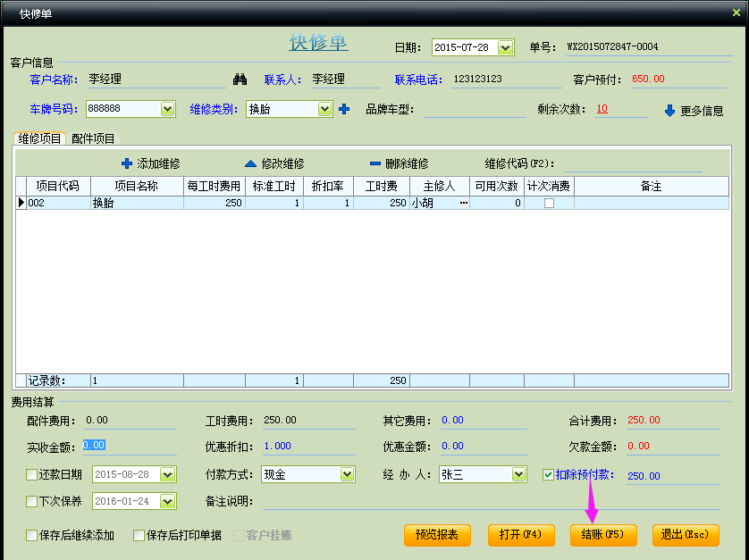Screen dimensions: 749x560
Task: Check 保存后打印单据 option
Action: pyautogui.click(x=139, y=535)
